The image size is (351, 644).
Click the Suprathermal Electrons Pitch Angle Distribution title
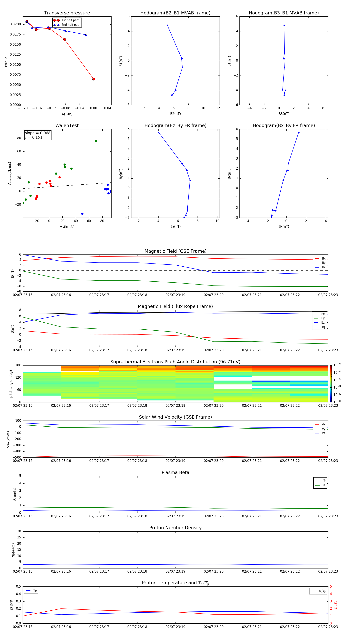click(x=175, y=362)
